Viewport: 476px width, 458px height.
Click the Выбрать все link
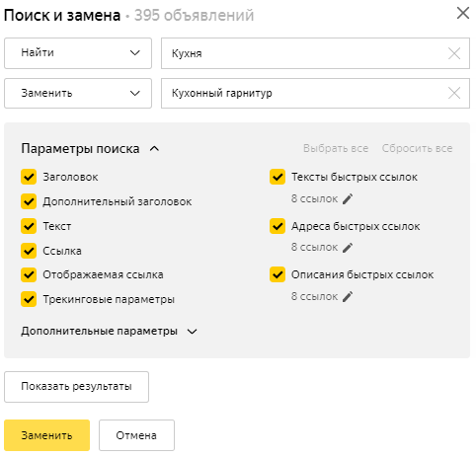tap(336, 148)
